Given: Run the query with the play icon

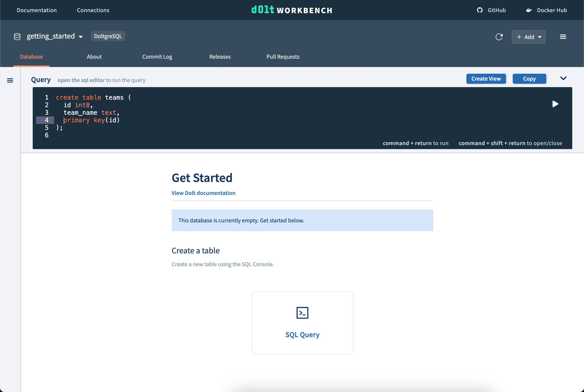Looking at the screenshot, I should [x=555, y=104].
